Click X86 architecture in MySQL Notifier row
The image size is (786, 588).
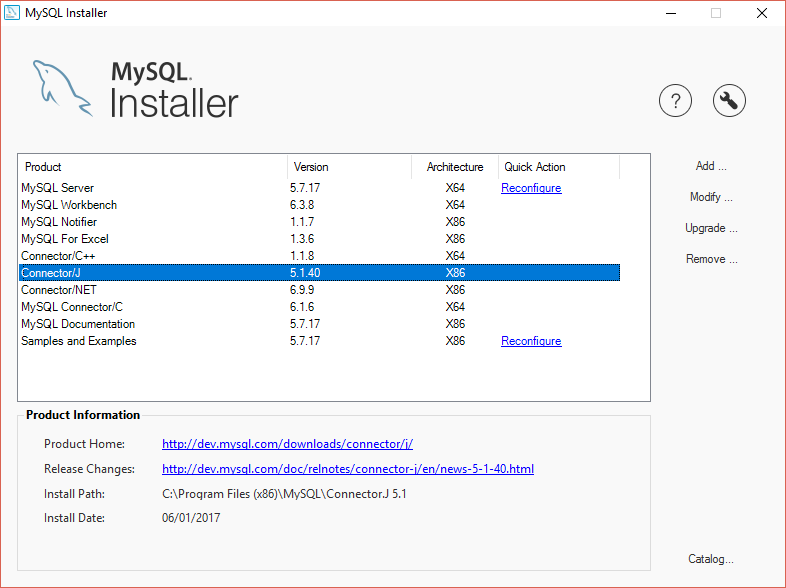click(455, 222)
